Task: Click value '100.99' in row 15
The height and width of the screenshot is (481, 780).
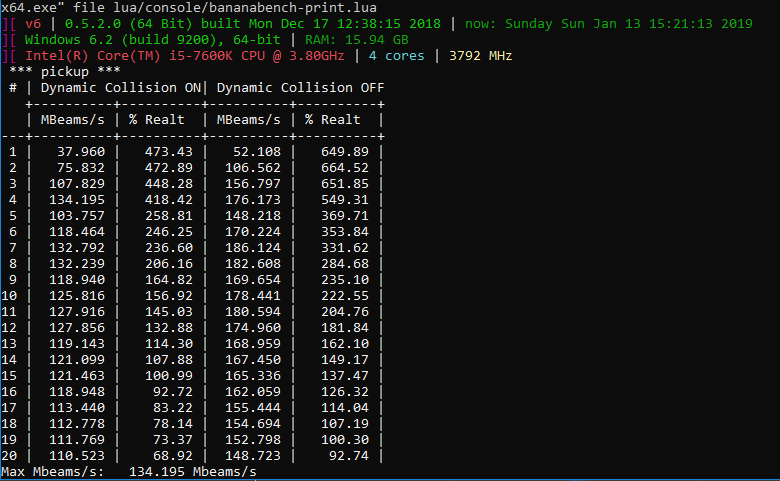Action: [169, 376]
